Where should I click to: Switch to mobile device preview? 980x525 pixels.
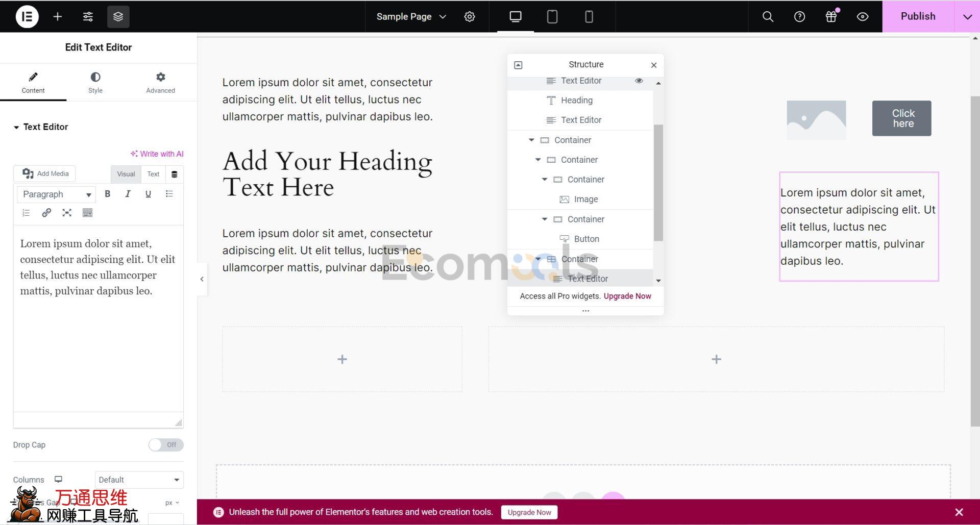pyautogui.click(x=589, y=17)
